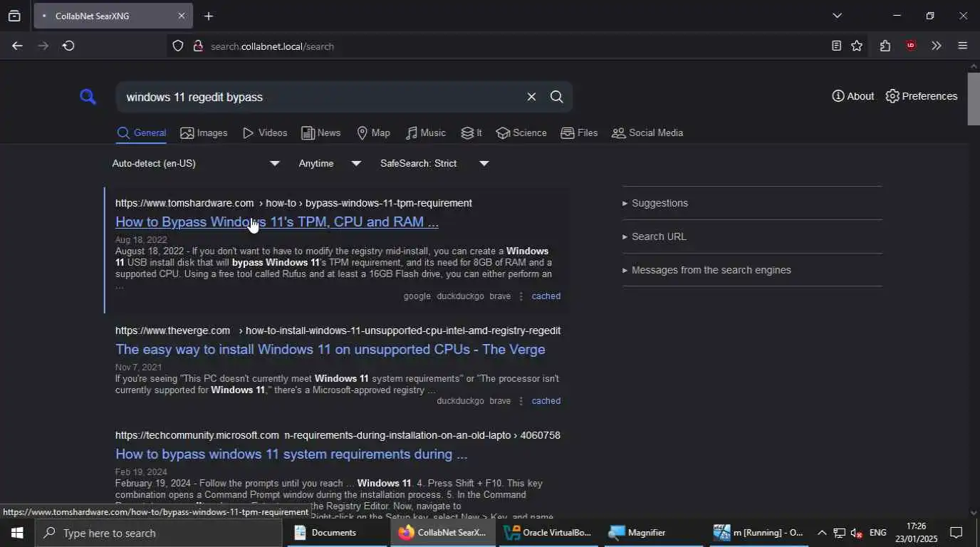Close the CollabNet SearXNG tab
The image size is (980, 547).
pos(181,16)
